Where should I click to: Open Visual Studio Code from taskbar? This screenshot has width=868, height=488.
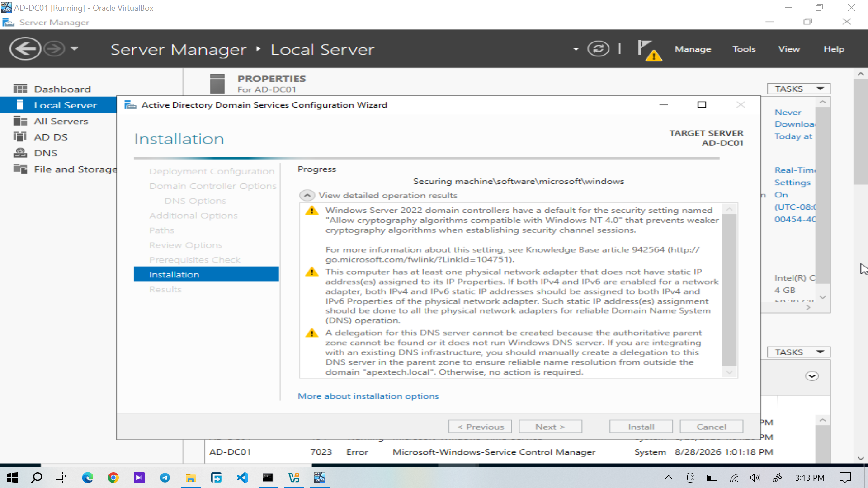[242, 478]
